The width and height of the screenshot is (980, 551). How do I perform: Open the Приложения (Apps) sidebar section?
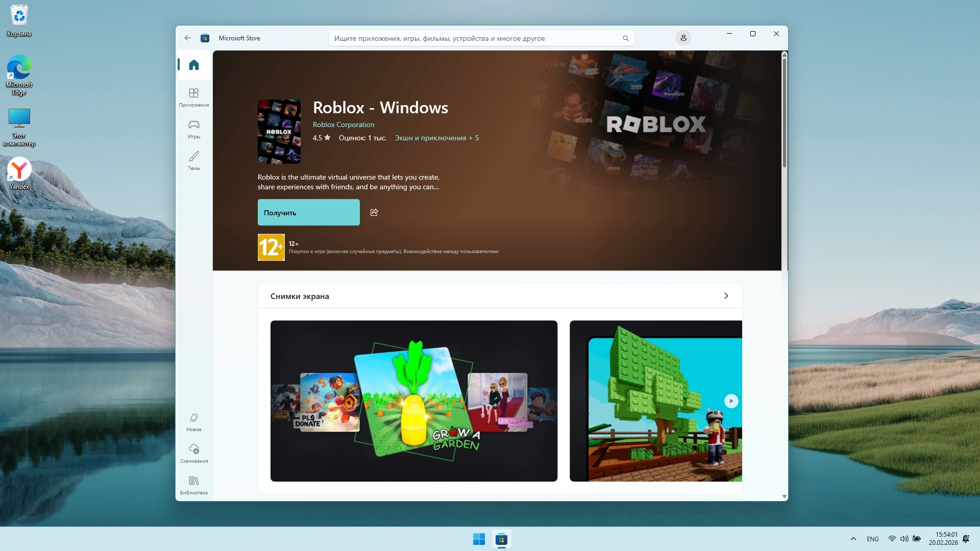194,96
